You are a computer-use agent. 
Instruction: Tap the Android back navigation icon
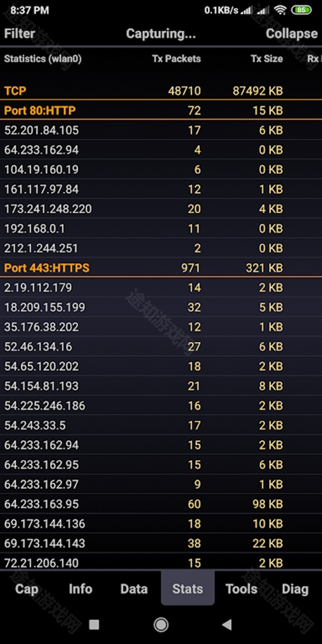(227, 625)
